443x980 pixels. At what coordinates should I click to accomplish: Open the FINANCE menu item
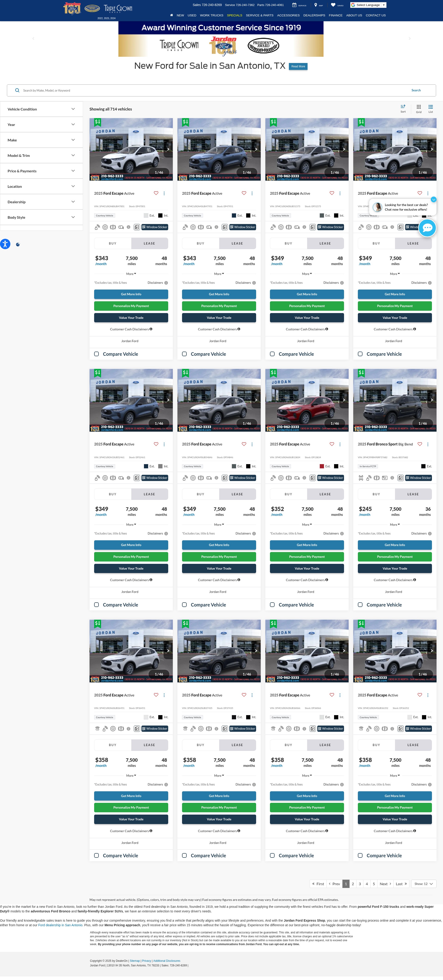click(x=336, y=15)
